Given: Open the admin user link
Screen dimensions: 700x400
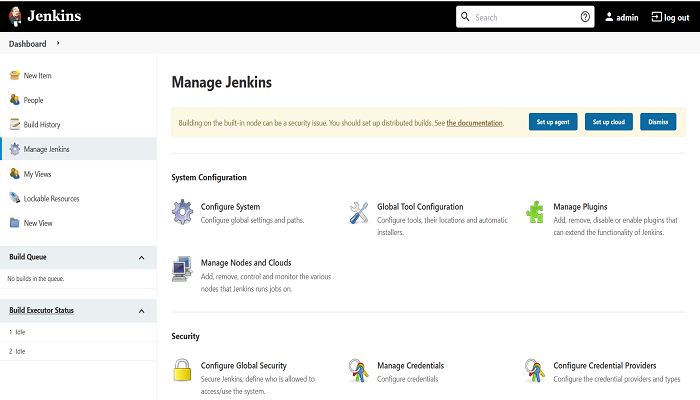Looking at the screenshot, I should (627, 17).
